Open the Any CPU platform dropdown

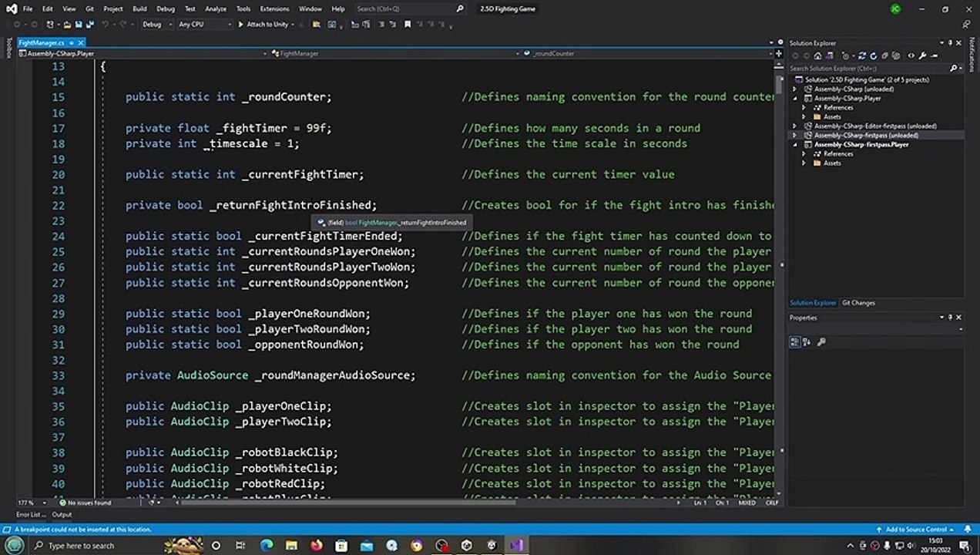click(x=204, y=24)
